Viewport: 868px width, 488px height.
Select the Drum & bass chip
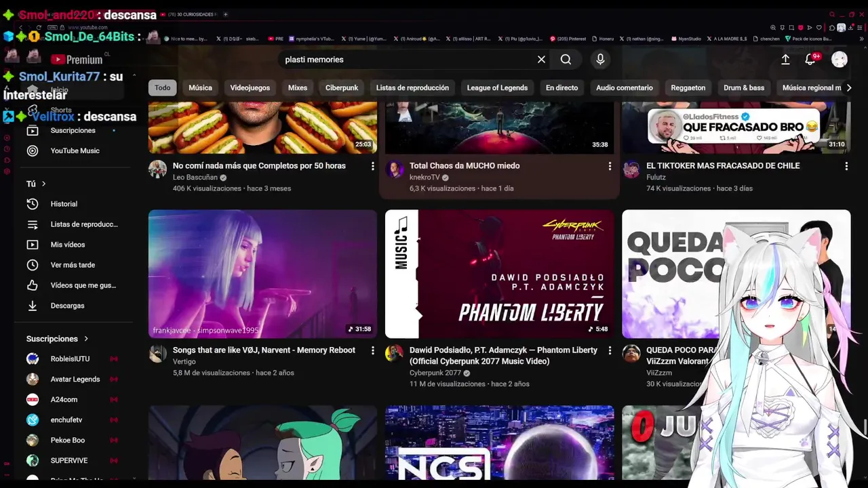pos(744,87)
